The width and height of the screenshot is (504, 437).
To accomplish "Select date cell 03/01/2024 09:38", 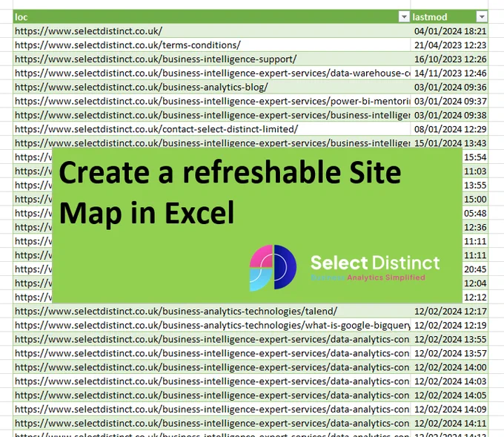I will 449,115.
